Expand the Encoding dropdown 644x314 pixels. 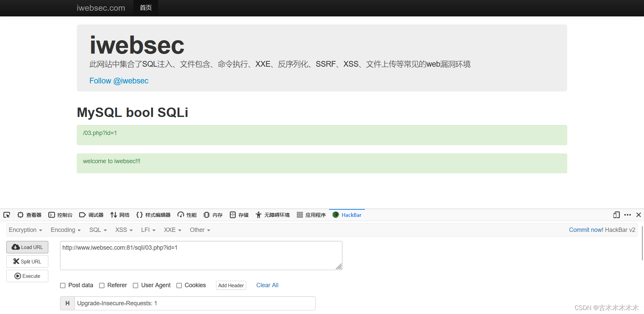pos(65,230)
